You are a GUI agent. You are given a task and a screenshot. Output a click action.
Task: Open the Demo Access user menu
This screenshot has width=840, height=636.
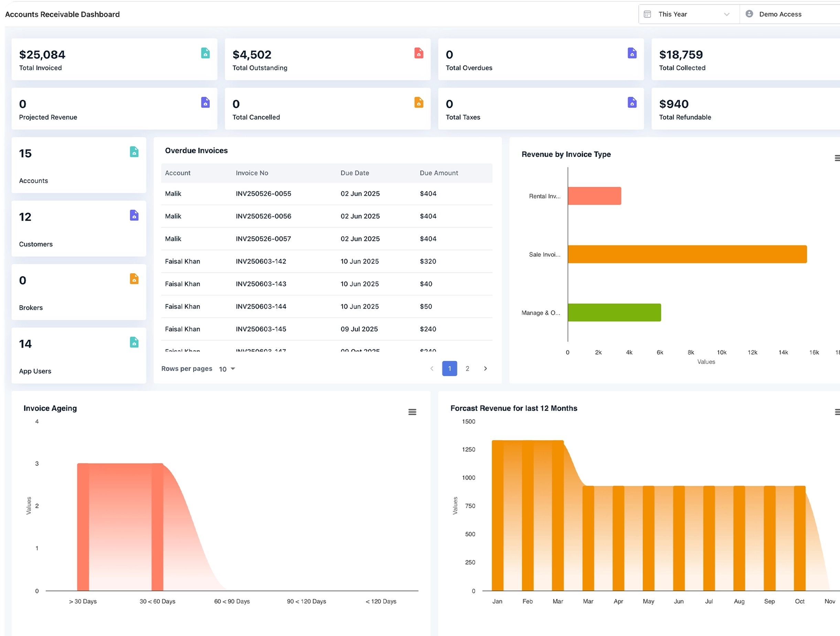pyautogui.click(x=780, y=14)
